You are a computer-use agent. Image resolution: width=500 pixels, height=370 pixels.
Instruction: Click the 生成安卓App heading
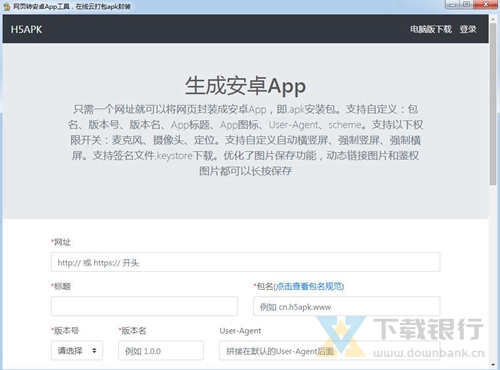pos(245,86)
